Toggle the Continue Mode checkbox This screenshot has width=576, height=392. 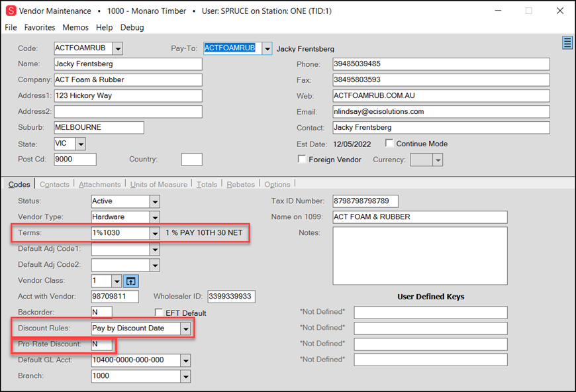389,143
